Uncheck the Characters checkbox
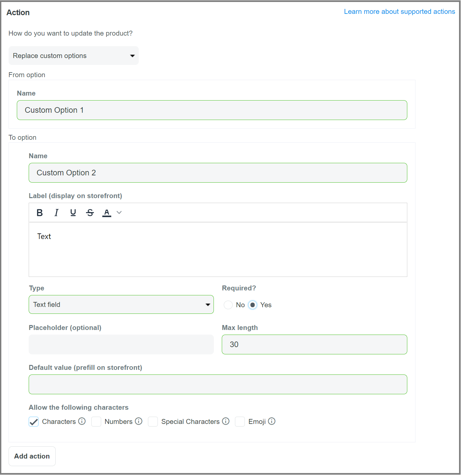 pos(34,422)
